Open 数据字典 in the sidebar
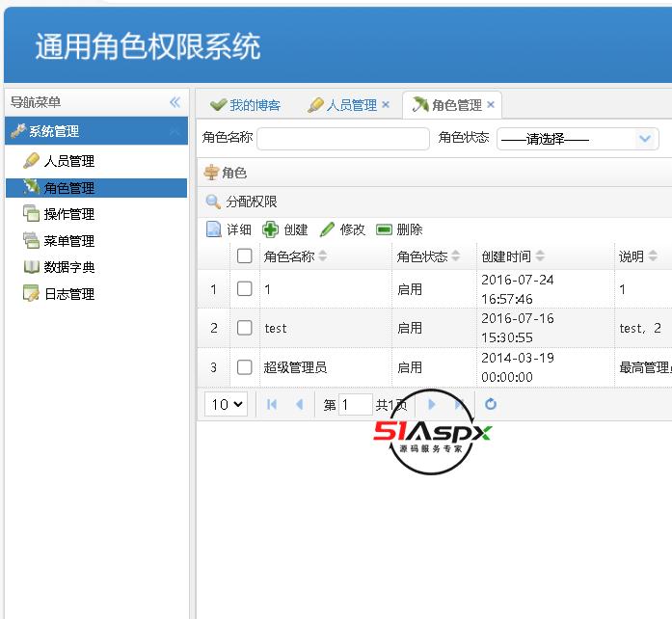This screenshot has width=672, height=619. click(68, 267)
